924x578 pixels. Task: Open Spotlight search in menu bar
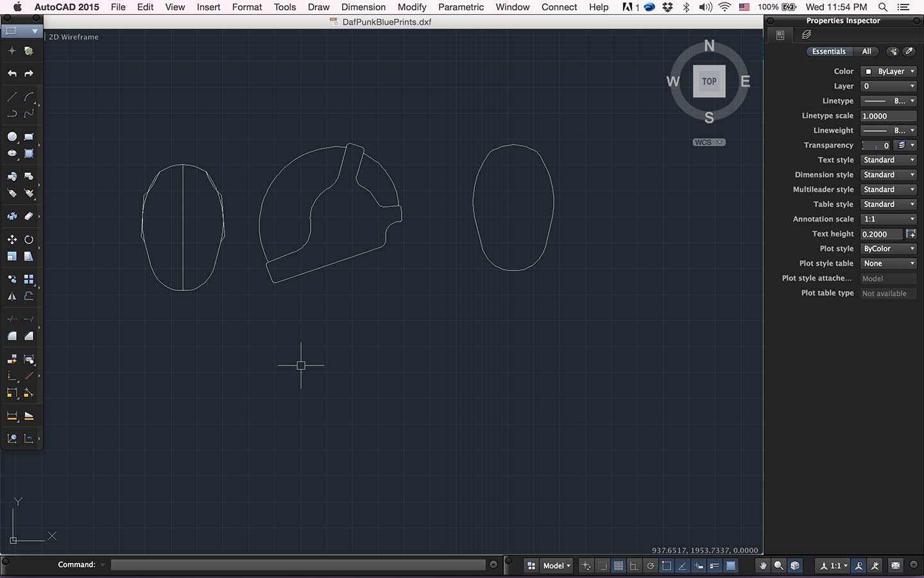click(x=883, y=7)
